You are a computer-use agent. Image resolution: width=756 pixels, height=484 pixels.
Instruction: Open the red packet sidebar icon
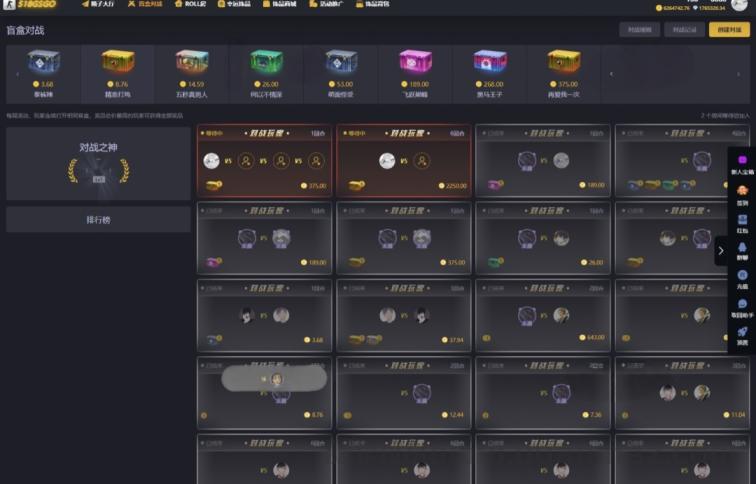pos(742,224)
